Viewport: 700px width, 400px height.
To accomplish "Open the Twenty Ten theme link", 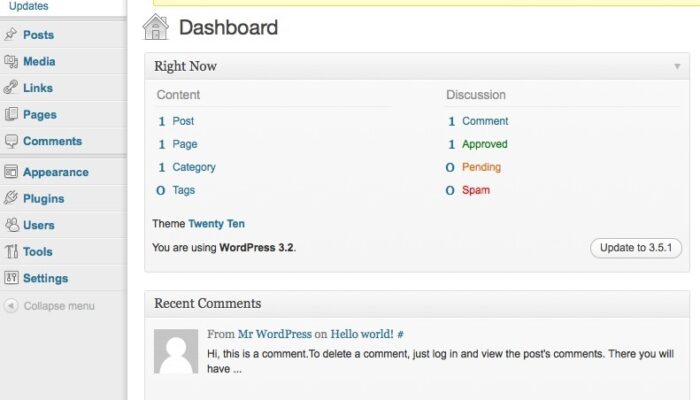I will [217, 224].
